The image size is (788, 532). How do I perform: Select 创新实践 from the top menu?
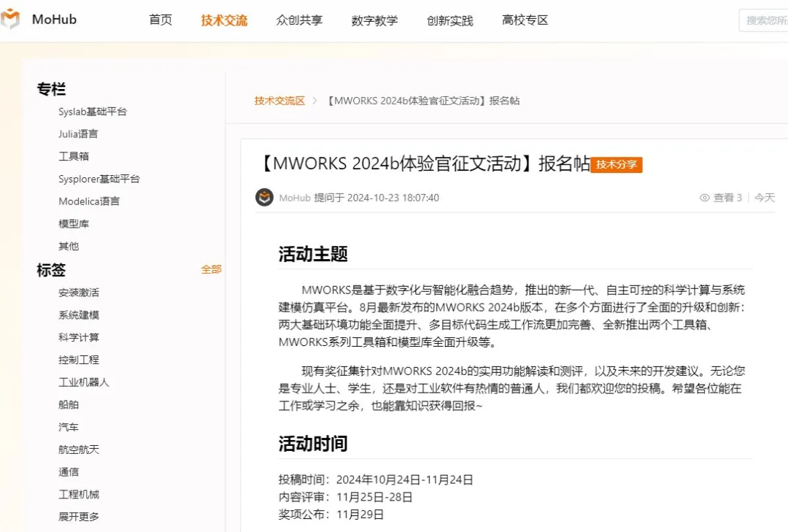tap(449, 20)
